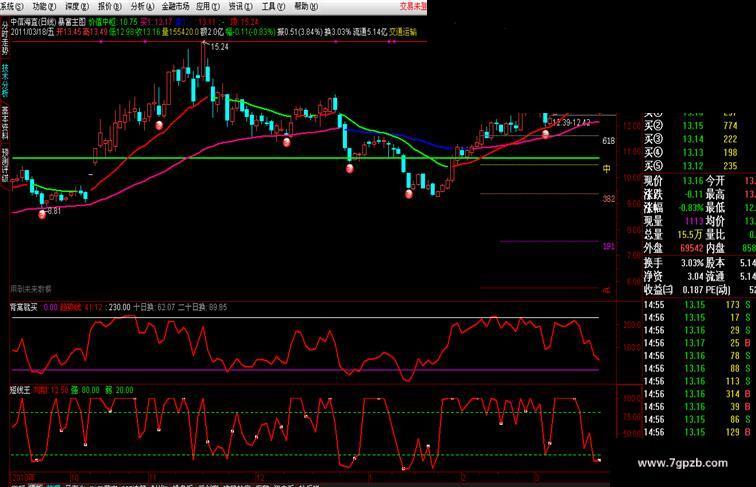Click the 短线王 sub-indicator name
This screenshot has height=487, width=756.
pos(20,390)
